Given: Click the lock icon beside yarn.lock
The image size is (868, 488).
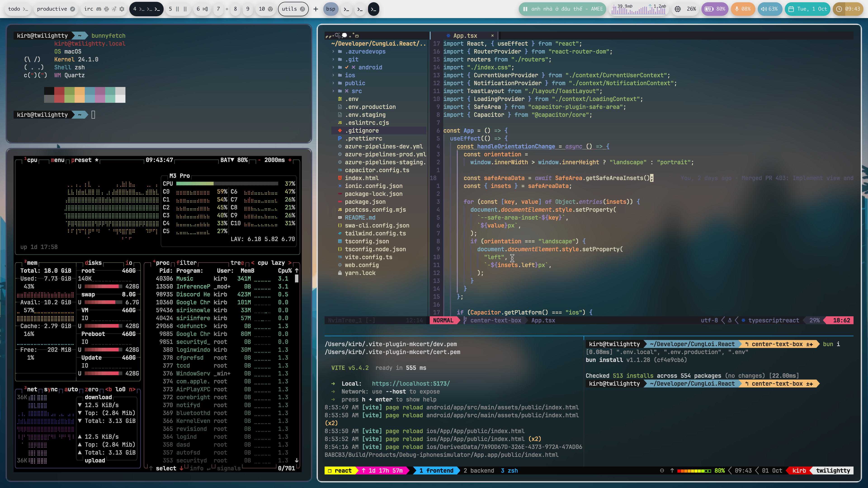Looking at the screenshot, I should [340, 273].
